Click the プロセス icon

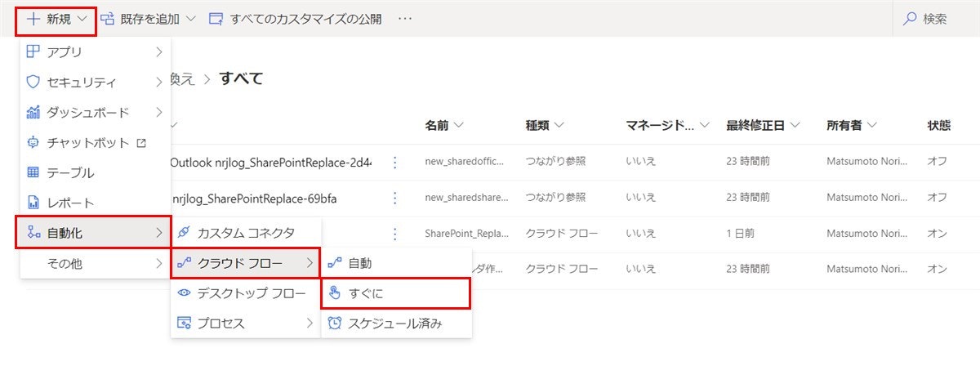(x=184, y=324)
